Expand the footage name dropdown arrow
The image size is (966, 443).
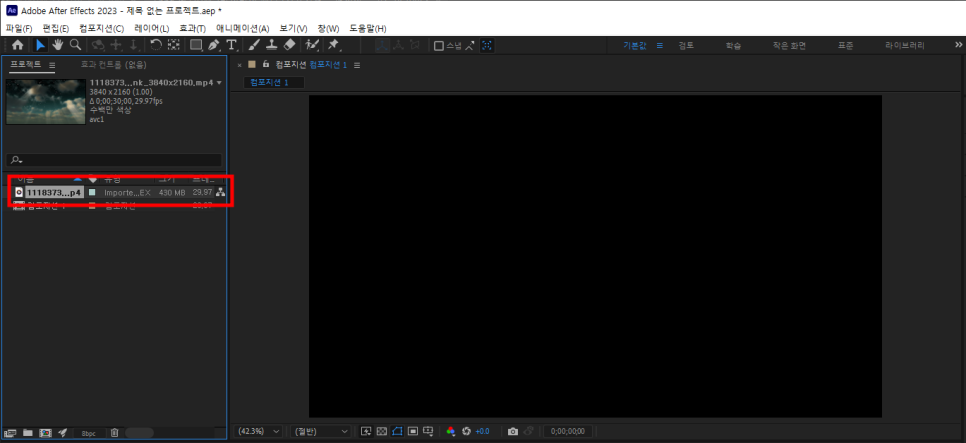pyautogui.click(x=219, y=83)
